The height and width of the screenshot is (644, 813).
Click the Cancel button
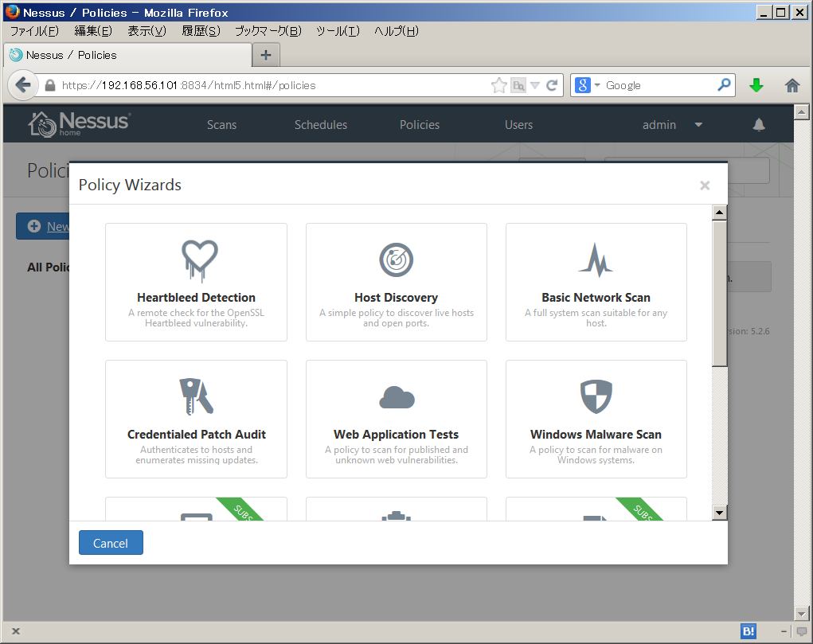point(111,543)
